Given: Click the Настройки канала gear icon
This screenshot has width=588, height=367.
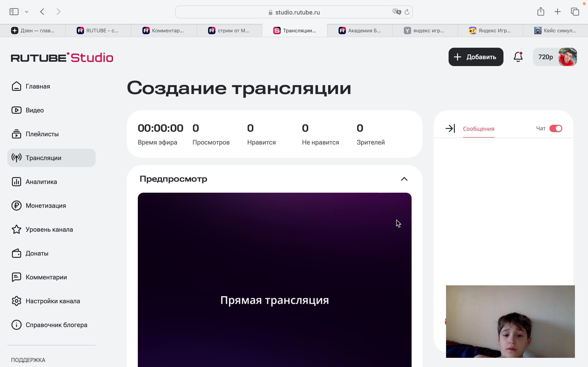Looking at the screenshot, I should [16, 301].
